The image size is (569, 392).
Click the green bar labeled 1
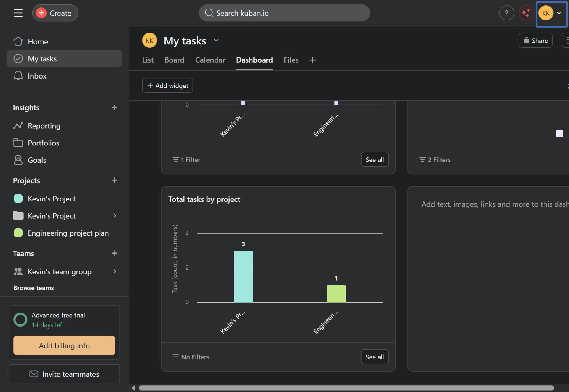(336, 294)
